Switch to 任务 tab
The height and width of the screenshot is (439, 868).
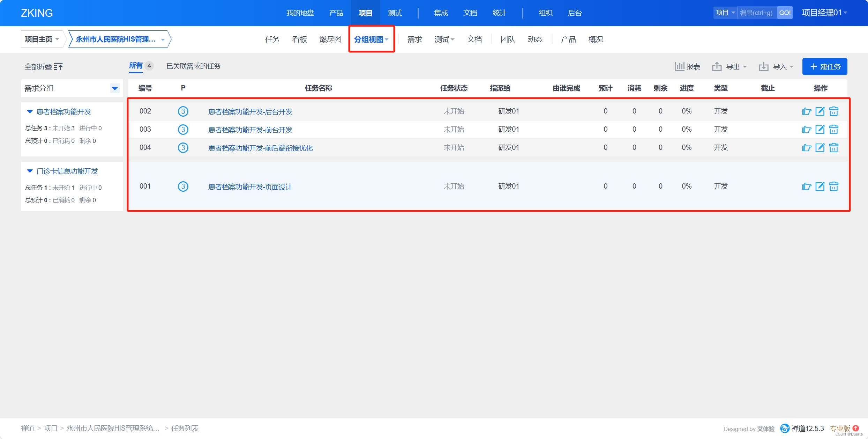click(x=272, y=39)
